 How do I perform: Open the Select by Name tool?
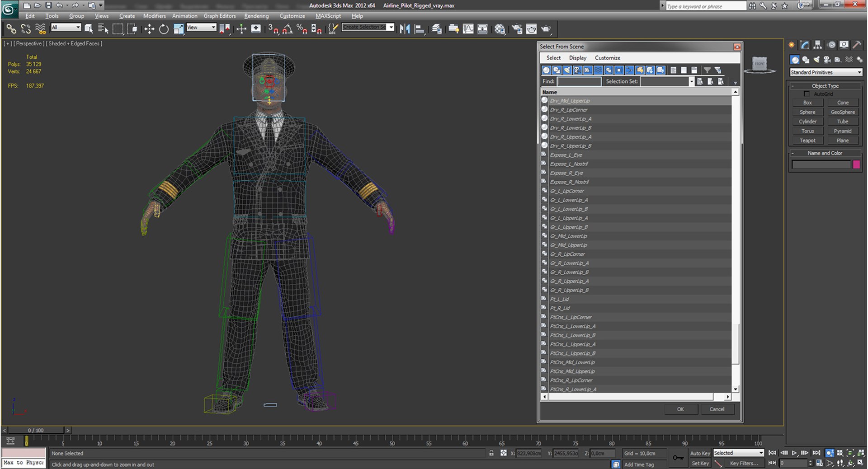(103, 29)
